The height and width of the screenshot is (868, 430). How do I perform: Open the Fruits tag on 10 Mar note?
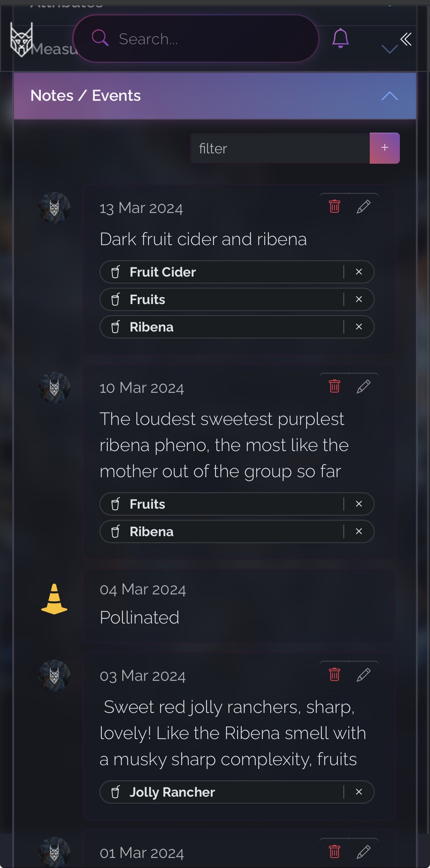pyautogui.click(x=147, y=504)
